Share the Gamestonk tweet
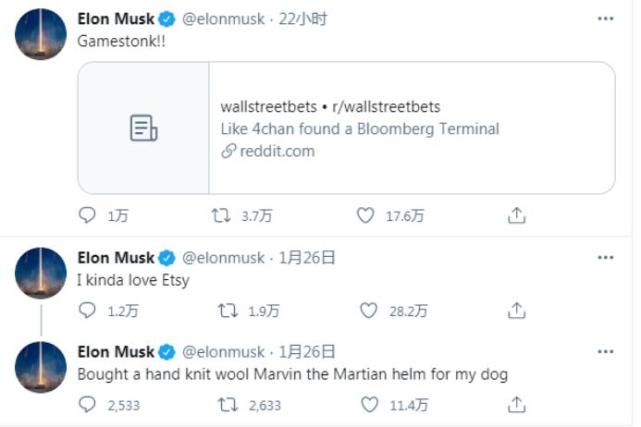The image size is (641, 427). click(516, 215)
